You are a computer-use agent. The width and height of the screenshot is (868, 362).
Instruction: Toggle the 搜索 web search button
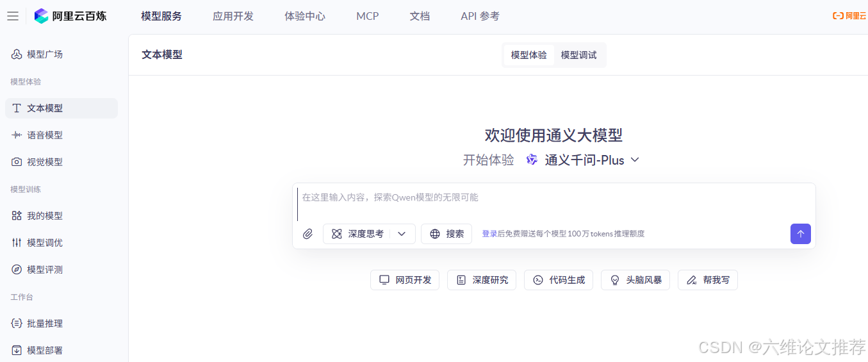pyautogui.click(x=446, y=234)
